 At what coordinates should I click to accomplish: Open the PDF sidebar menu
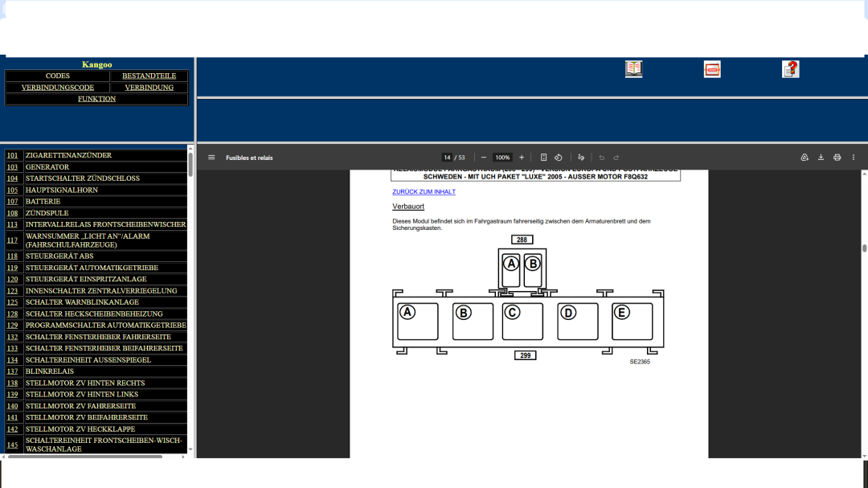tap(211, 158)
